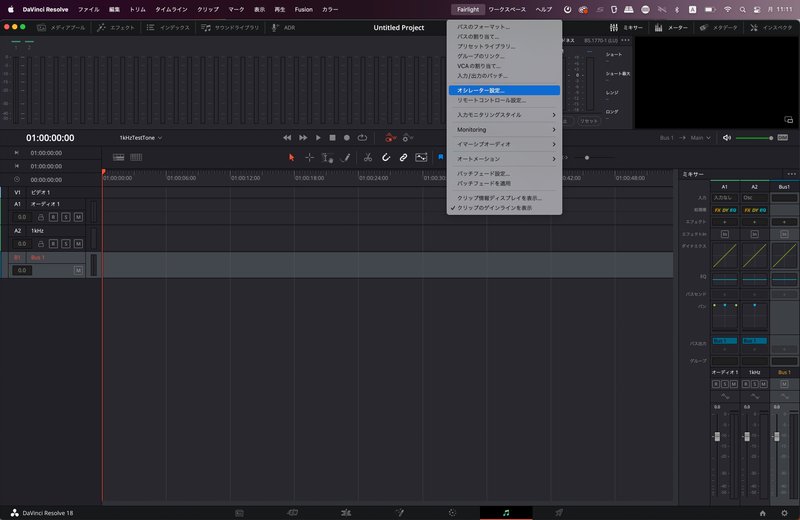The width and height of the screenshot is (800, 520).
Task: Open the ADR panel
Action: click(284, 28)
